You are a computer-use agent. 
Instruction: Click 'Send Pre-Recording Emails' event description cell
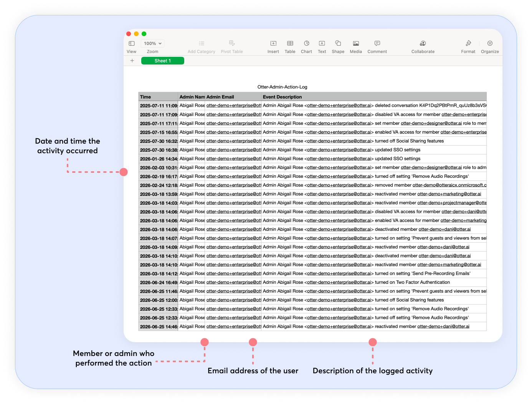[374, 273]
